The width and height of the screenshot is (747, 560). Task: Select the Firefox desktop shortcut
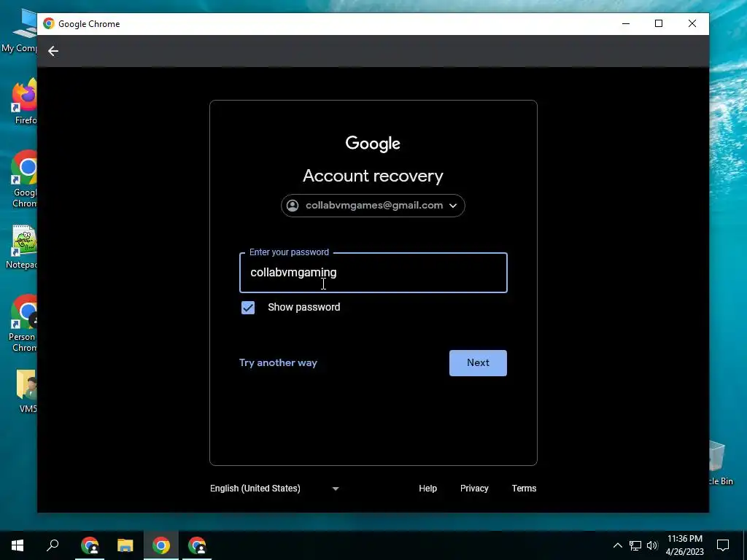24,101
